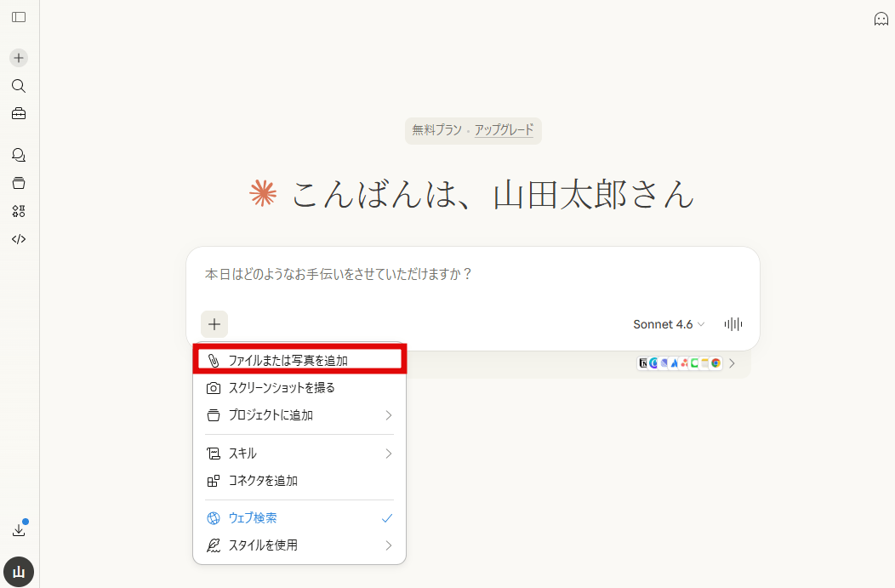Open the Sonnet 4.6 model dropdown
895x588 pixels.
[x=669, y=324]
